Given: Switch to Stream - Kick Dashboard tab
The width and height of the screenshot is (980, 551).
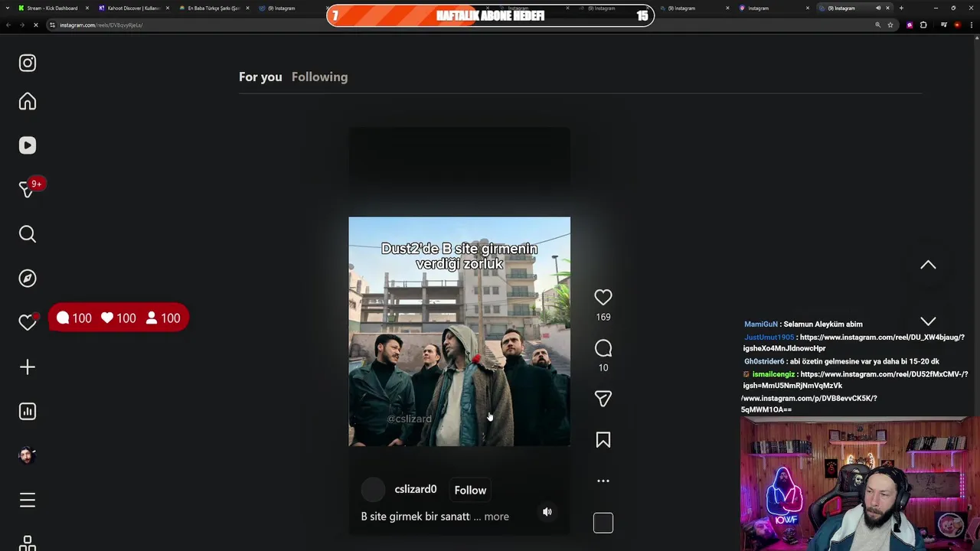Looking at the screenshot, I should click(52, 8).
